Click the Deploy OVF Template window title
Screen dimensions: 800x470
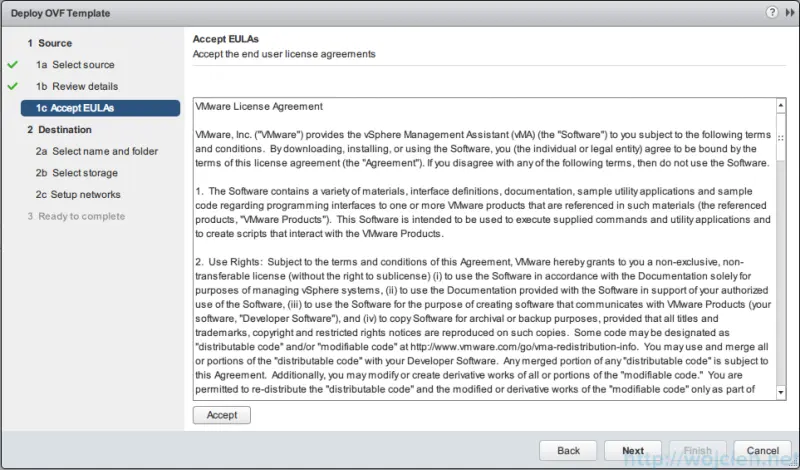click(x=60, y=13)
